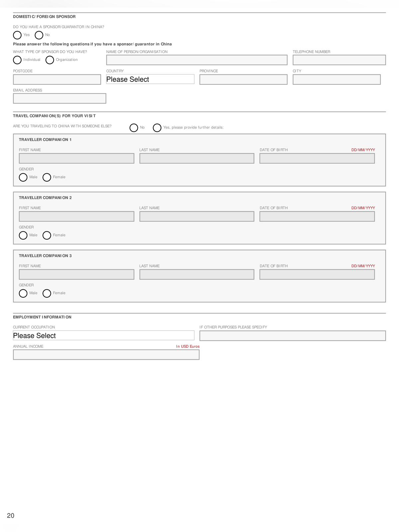
Task: Click the 'In USD Euros' note
Action: (x=188, y=346)
